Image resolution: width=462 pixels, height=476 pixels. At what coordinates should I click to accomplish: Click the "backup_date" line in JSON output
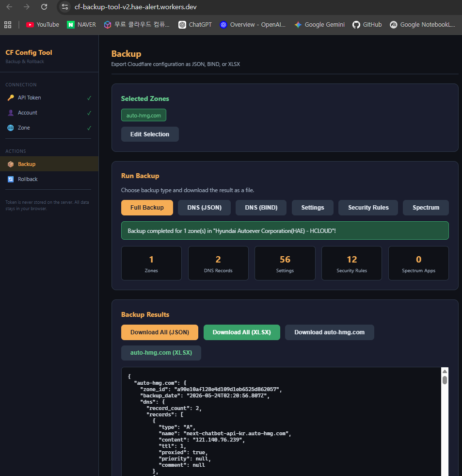click(x=205, y=395)
